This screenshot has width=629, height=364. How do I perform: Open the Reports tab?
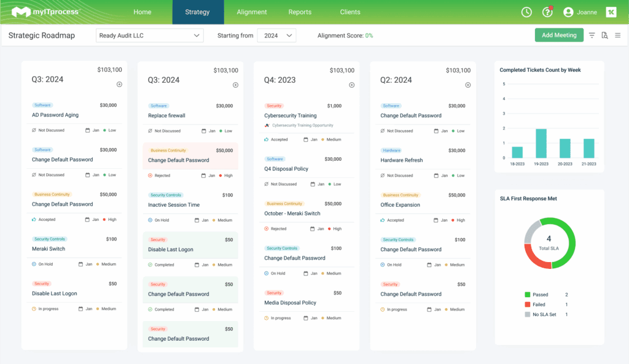300,12
